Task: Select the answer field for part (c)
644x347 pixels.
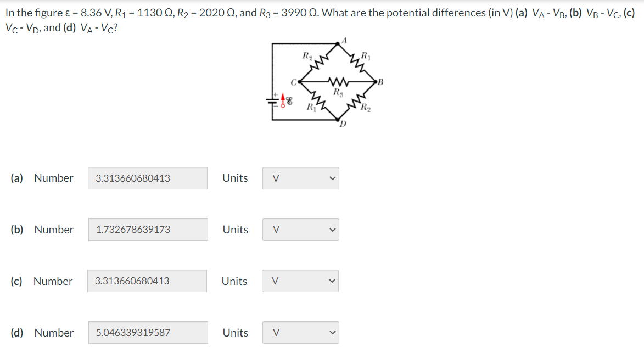Action: [148, 281]
